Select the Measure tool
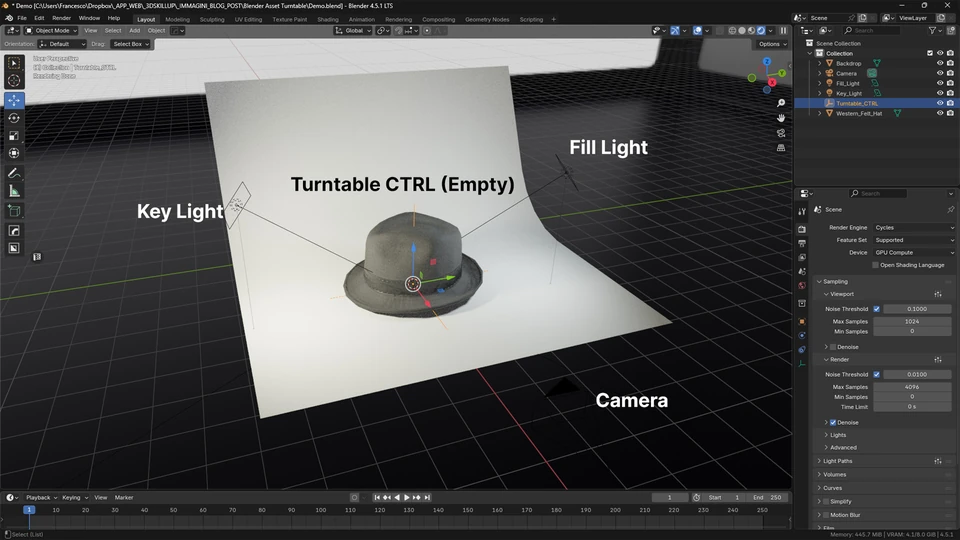 14,191
